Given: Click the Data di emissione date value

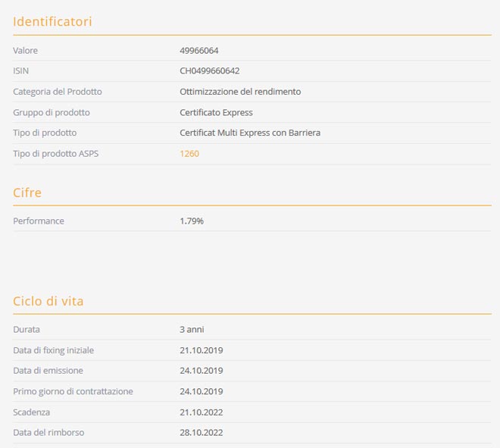Looking at the screenshot, I should 201,371.
